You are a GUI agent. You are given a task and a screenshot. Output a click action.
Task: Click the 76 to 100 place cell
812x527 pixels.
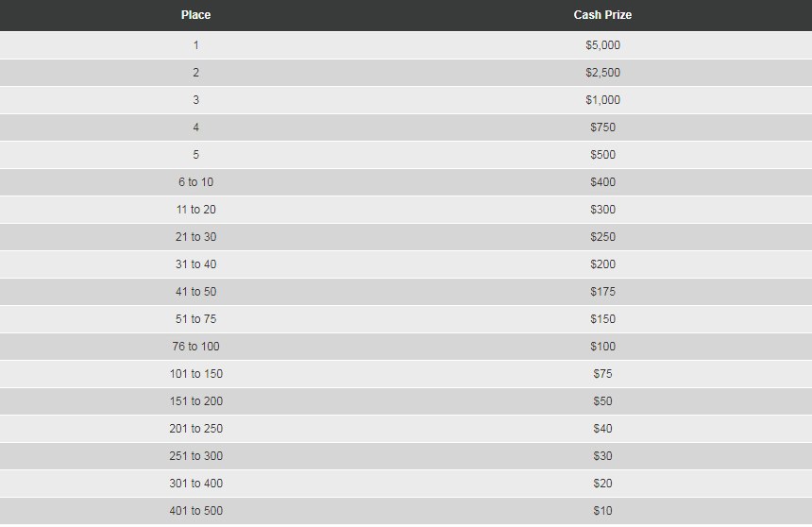click(195, 346)
